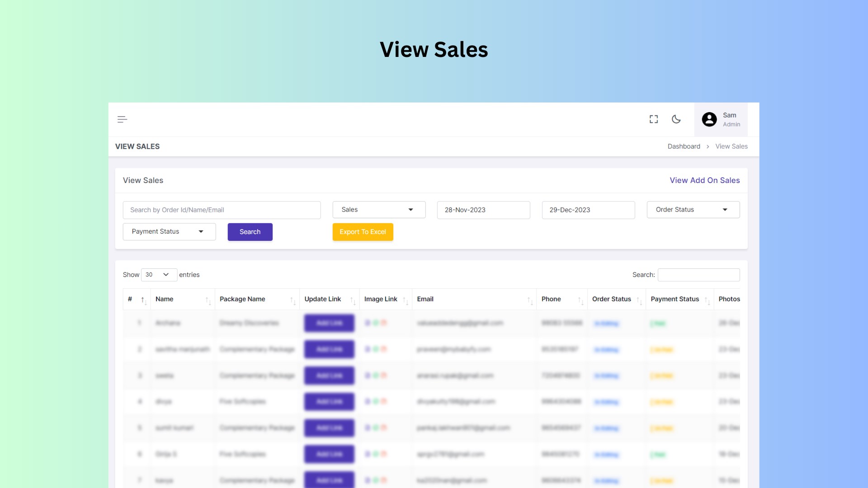This screenshot has height=488, width=868.
Task: Enter fullscreen using the expand icon
Action: pyautogui.click(x=654, y=119)
